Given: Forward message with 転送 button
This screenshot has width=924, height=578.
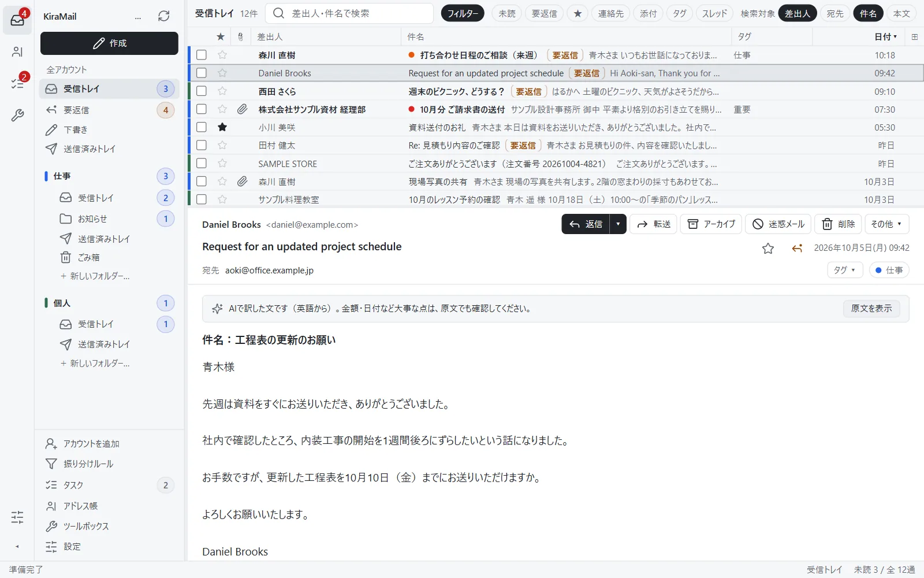Looking at the screenshot, I should point(653,224).
